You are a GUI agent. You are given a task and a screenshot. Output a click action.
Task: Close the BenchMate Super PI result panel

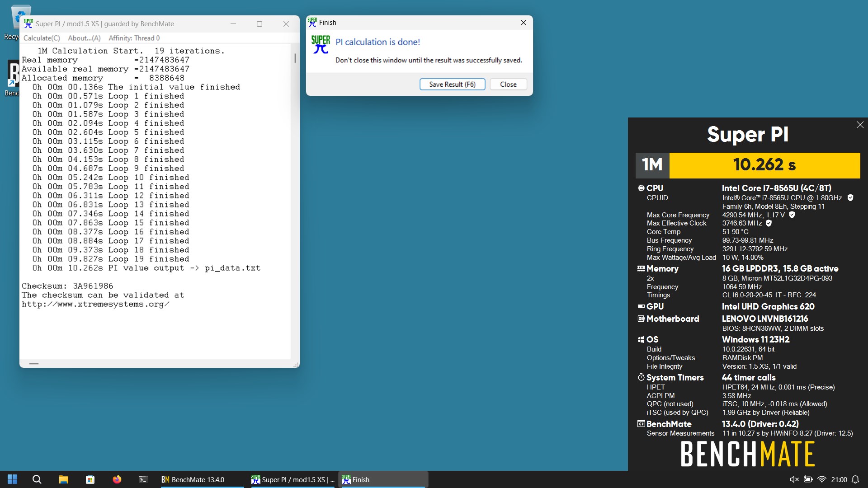(860, 125)
